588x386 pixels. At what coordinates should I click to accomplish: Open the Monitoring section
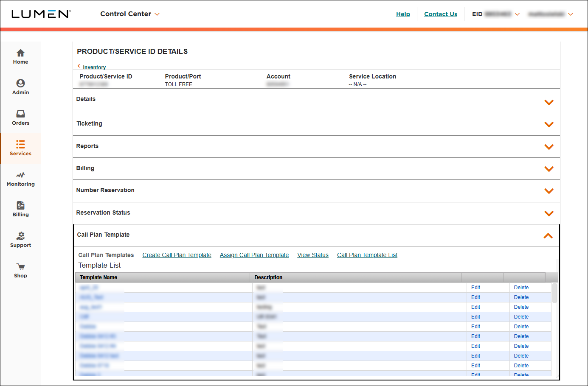pos(20,179)
